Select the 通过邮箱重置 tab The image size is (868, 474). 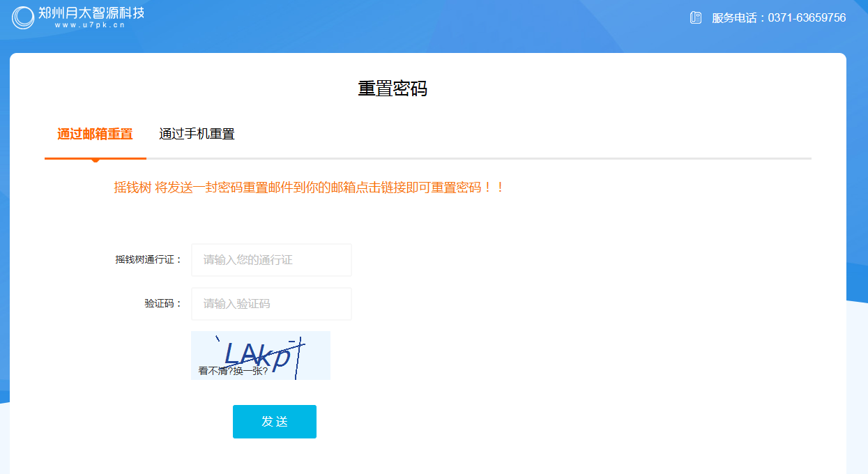(x=95, y=134)
